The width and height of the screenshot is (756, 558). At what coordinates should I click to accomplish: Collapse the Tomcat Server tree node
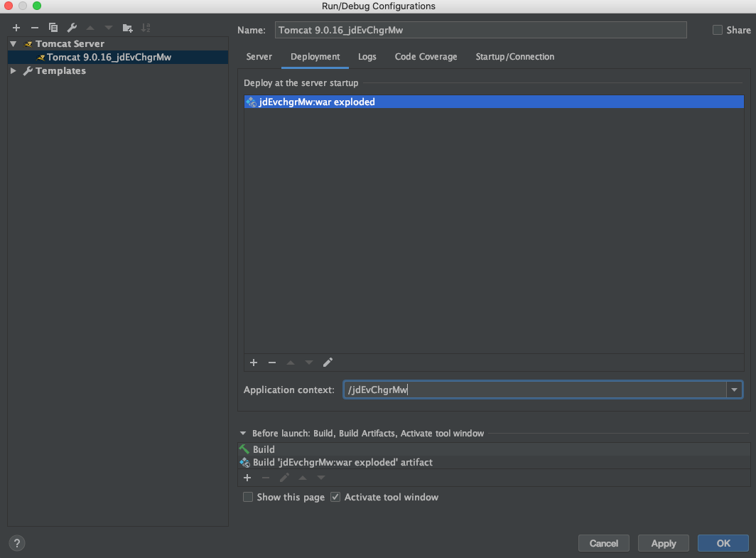(x=13, y=44)
